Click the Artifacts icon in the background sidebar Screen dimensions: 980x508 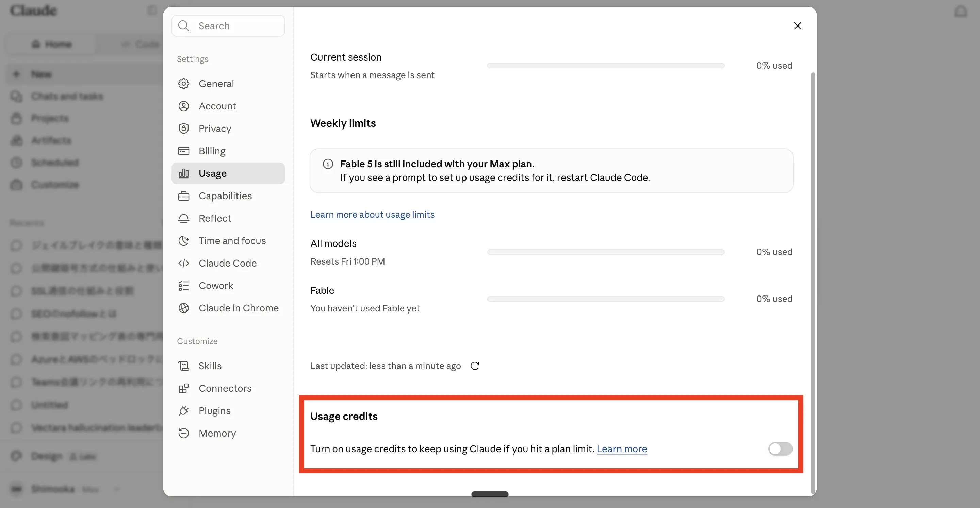pos(16,140)
